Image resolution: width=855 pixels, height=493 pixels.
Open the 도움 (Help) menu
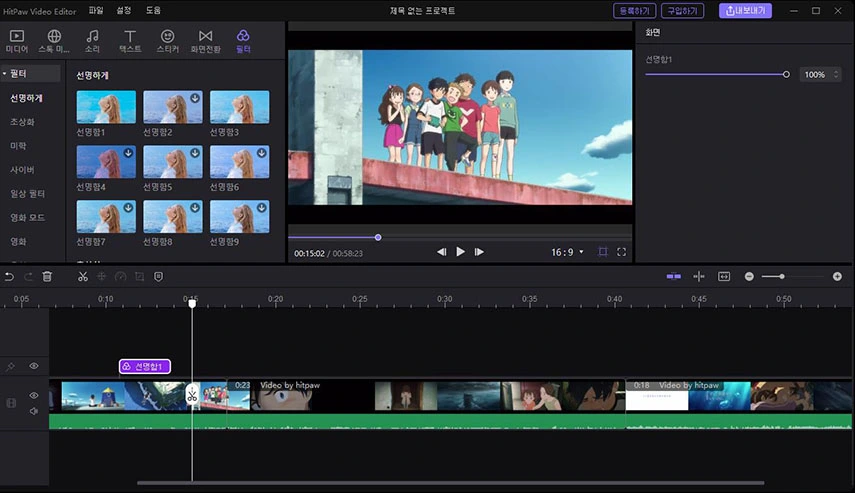153,10
